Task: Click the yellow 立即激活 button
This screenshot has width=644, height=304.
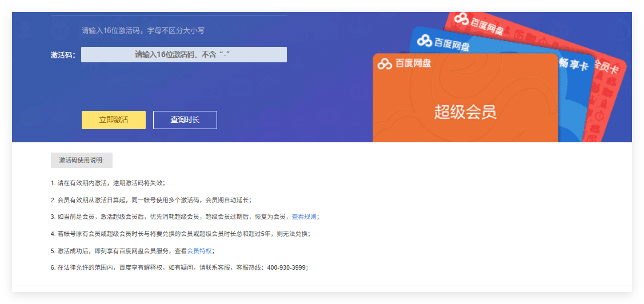Action: click(113, 120)
